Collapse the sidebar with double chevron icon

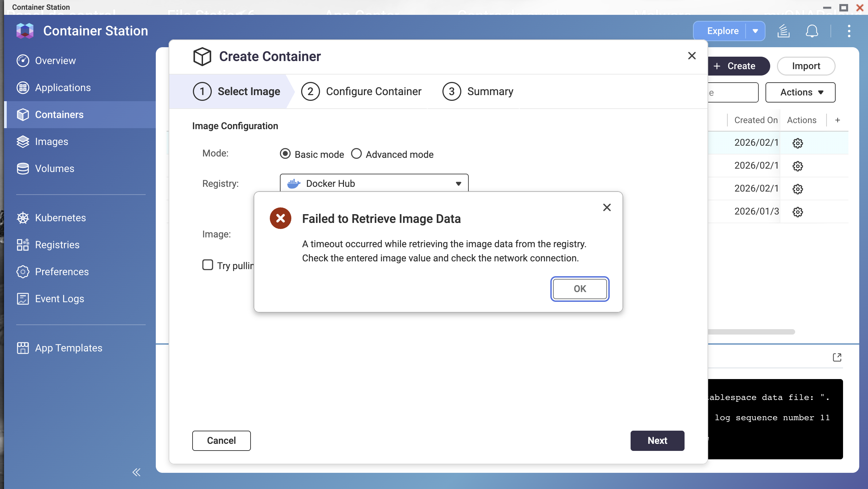[x=136, y=472]
